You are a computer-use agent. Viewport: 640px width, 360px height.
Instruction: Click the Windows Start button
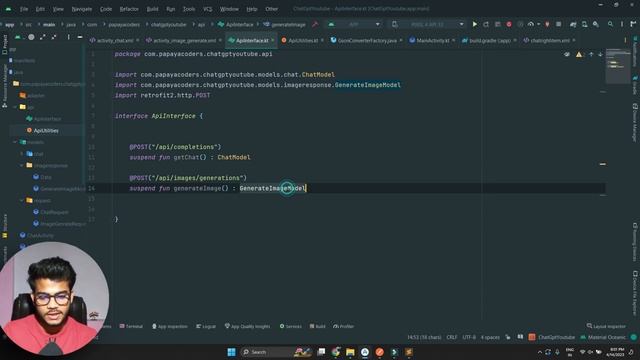[x=231, y=352]
